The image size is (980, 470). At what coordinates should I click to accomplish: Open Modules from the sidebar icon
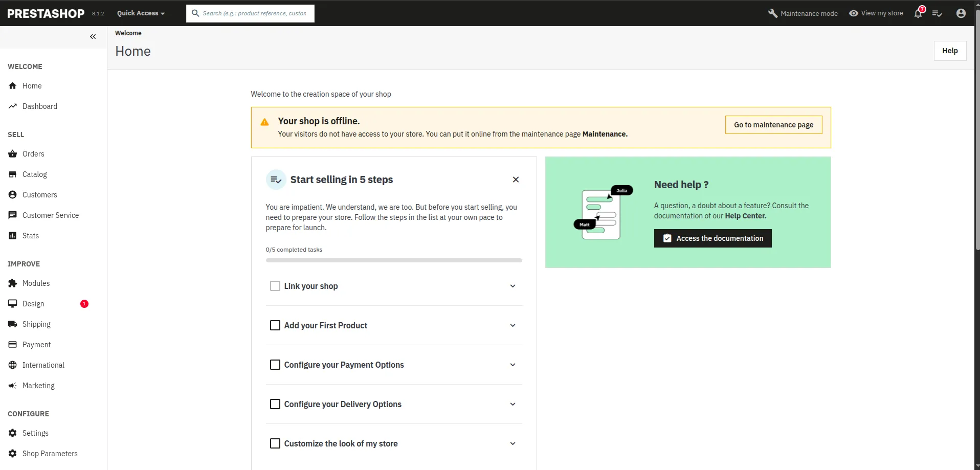tap(13, 283)
